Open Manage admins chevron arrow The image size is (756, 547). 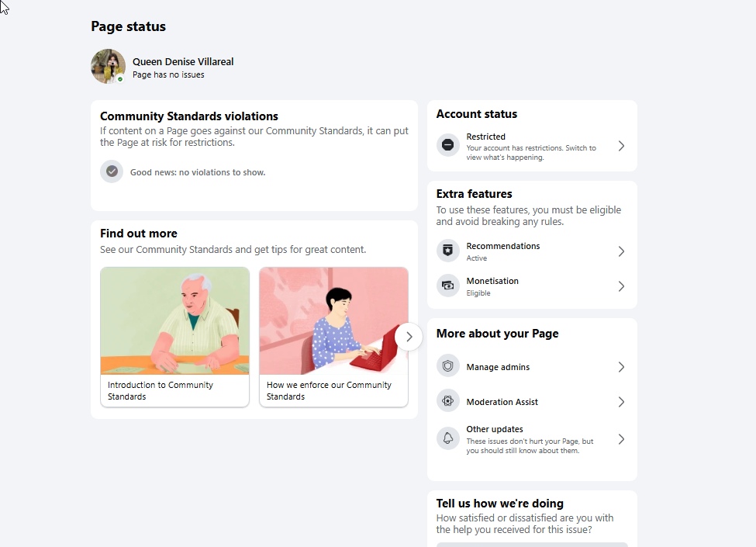pyautogui.click(x=622, y=367)
